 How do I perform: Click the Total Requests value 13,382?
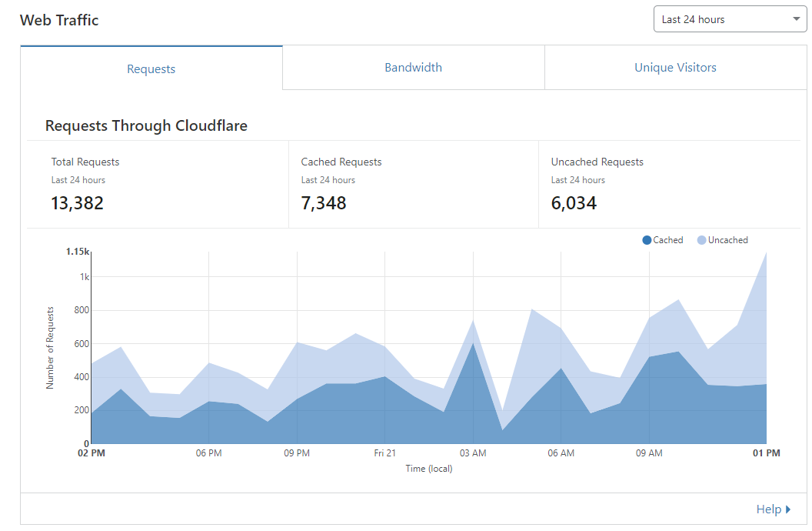77,203
